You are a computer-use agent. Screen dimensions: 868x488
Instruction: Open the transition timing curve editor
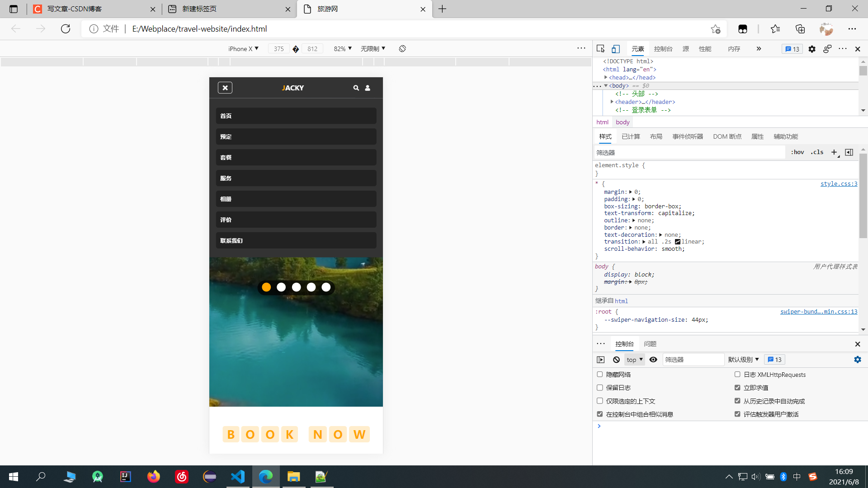[678, 242]
